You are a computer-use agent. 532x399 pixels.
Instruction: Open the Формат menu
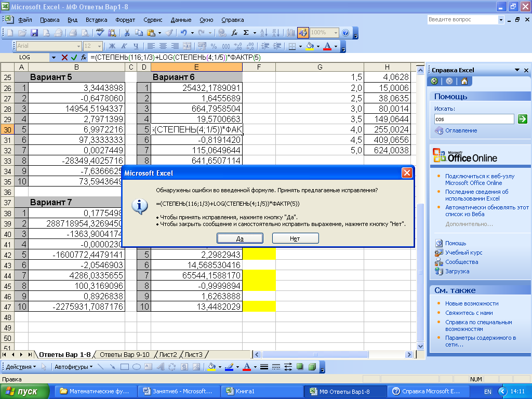click(x=125, y=20)
